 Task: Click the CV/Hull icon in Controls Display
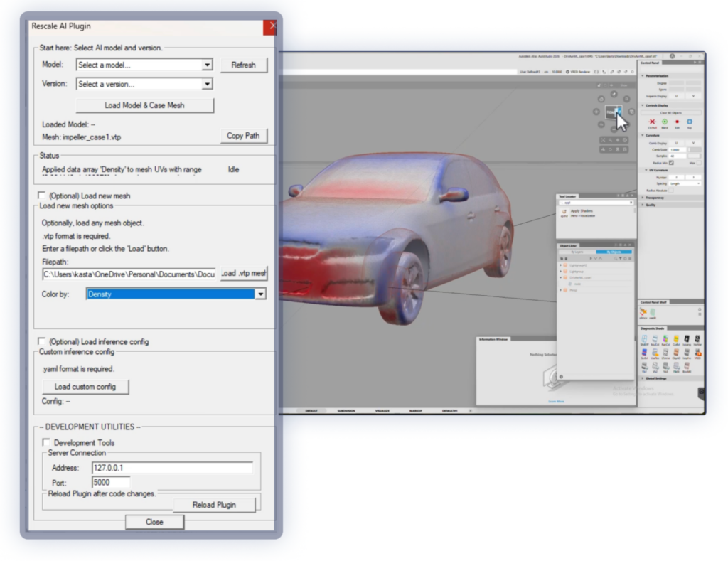point(652,122)
